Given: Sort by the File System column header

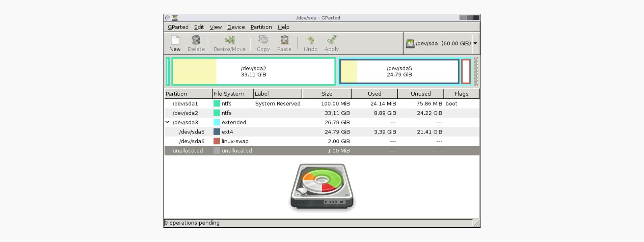Looking at the screenshot, I should [233, 94].
